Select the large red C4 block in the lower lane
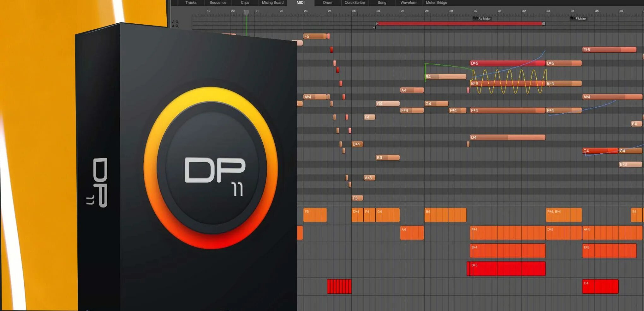644x311 pixels. click(x=600, y=286)
